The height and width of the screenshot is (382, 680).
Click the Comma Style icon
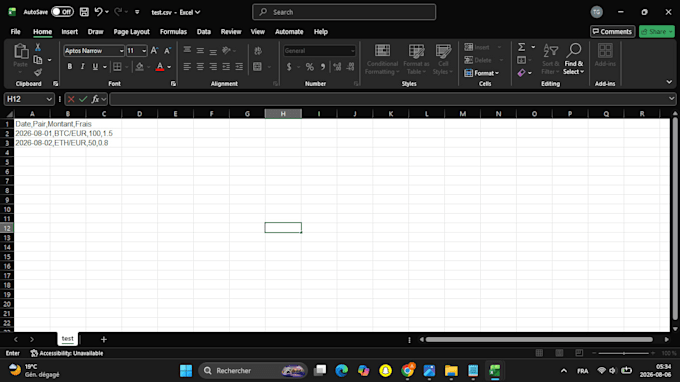coord(323,67)
